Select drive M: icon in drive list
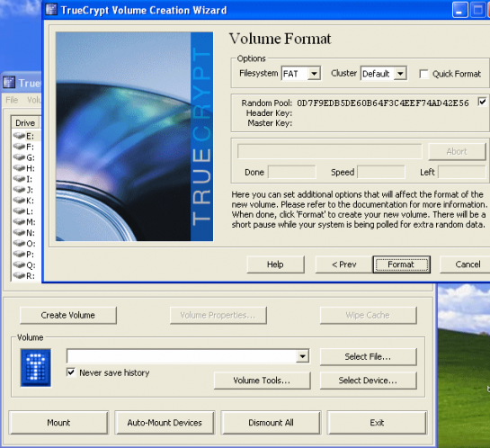Viewport: 490px width, 448px height. (x=19, y=221)
